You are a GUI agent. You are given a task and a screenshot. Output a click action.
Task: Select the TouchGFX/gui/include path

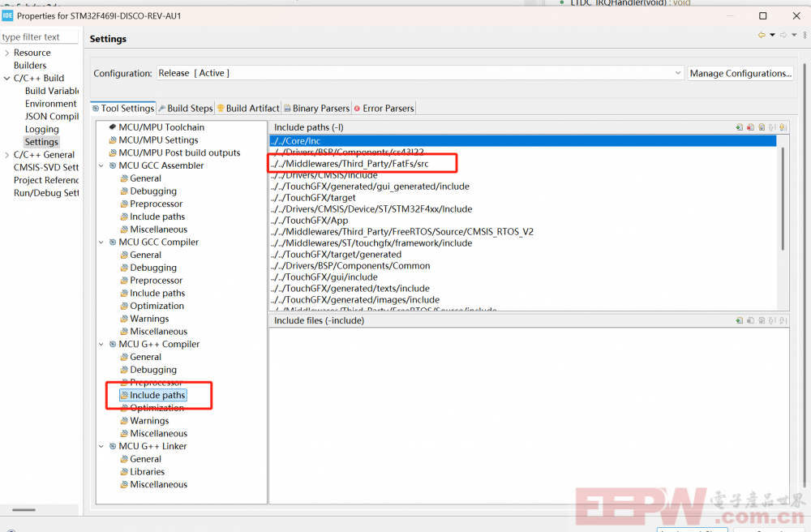click(522, 277)
